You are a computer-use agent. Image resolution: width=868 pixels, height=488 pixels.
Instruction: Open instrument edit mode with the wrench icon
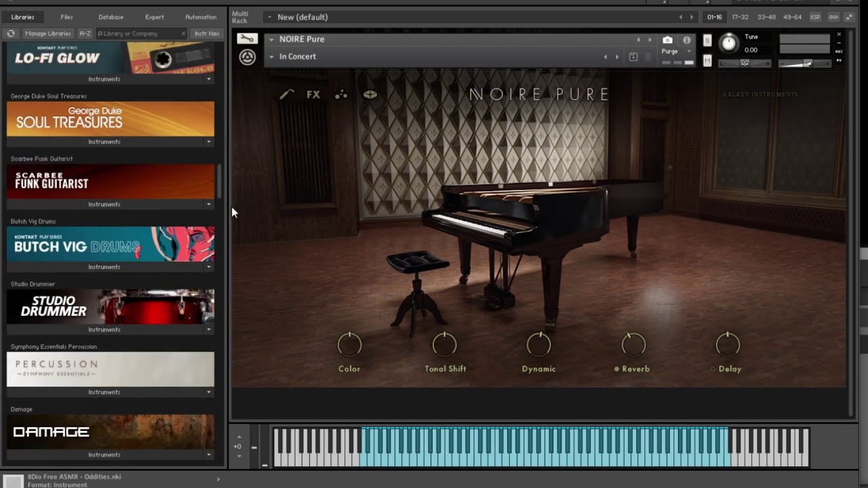click(x=247, y=39)
